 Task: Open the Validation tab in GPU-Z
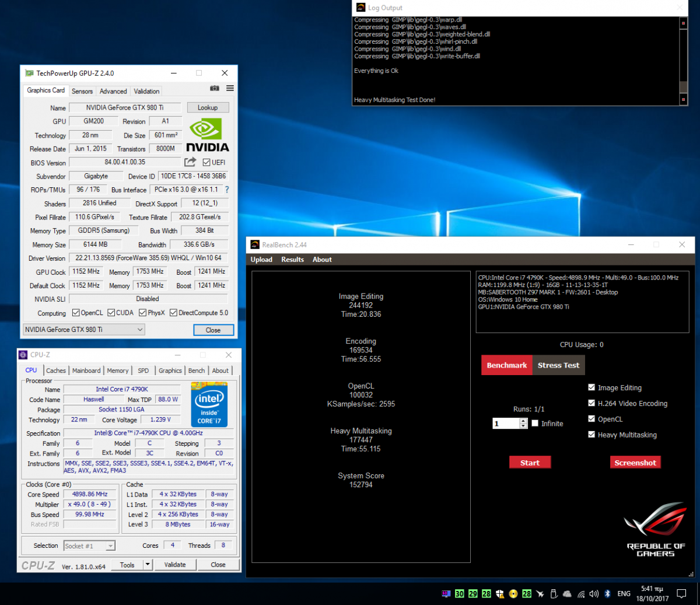(x=146, y=91)
